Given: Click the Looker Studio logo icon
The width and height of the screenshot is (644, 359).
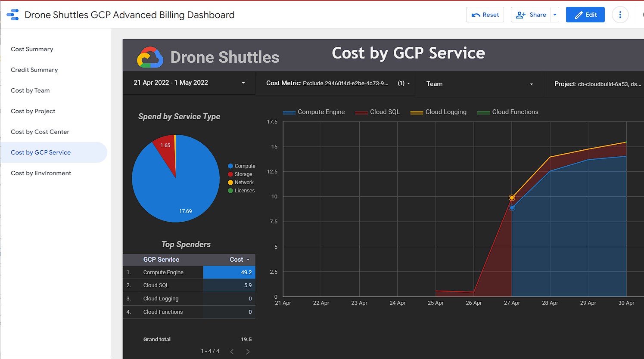Looking at the screenshot, I should (13, 15).
